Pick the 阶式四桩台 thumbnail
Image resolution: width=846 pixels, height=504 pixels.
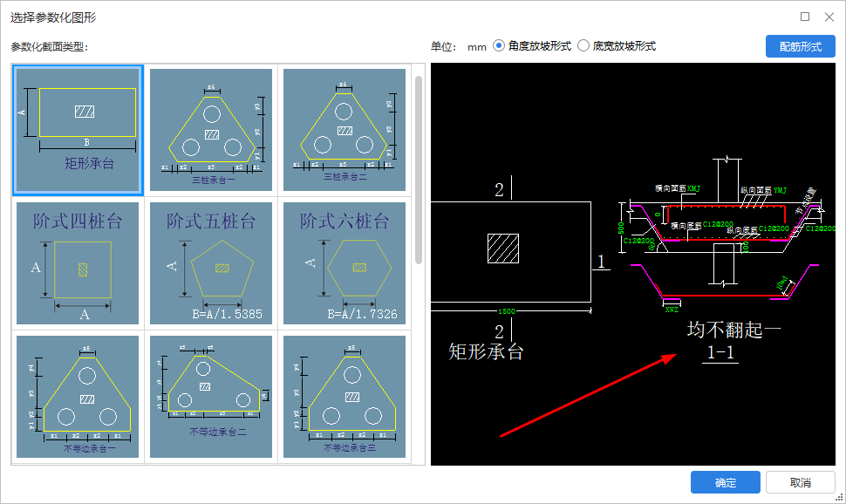pyautogui.click(x=78, y=263)
